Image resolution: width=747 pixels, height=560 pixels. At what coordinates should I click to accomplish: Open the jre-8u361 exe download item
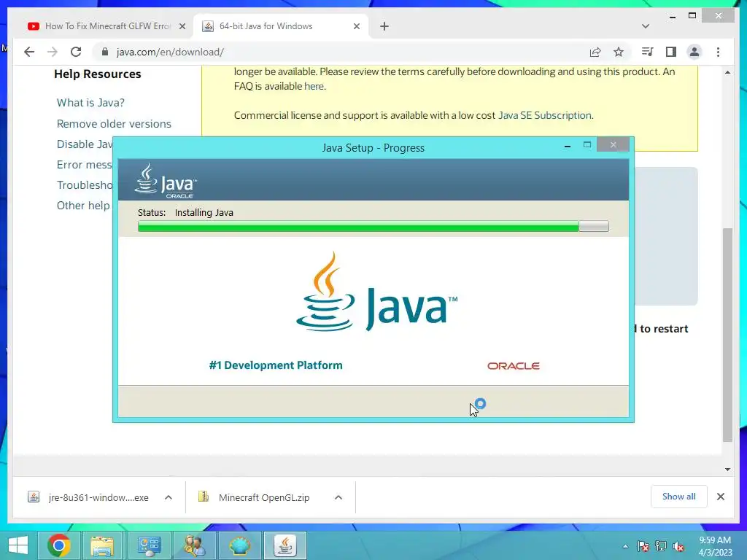pos(90,497)
